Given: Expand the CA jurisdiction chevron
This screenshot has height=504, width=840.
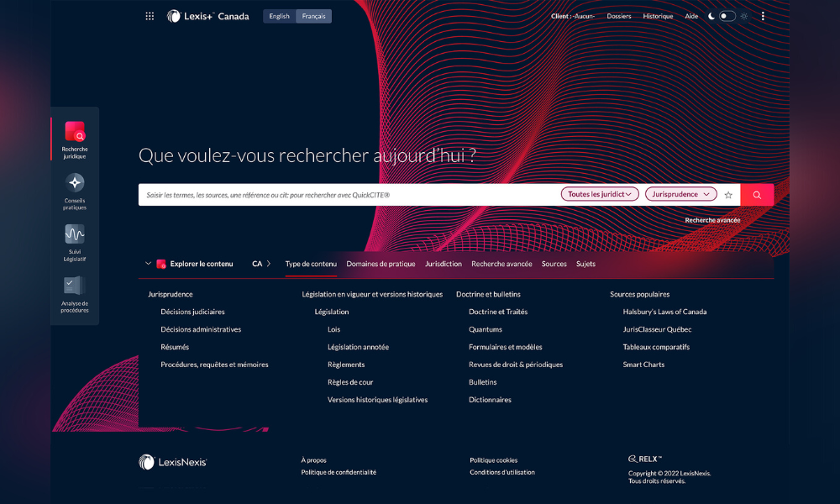Looking at the screenshot, I should pyautogui.click(x=269, y=264).
